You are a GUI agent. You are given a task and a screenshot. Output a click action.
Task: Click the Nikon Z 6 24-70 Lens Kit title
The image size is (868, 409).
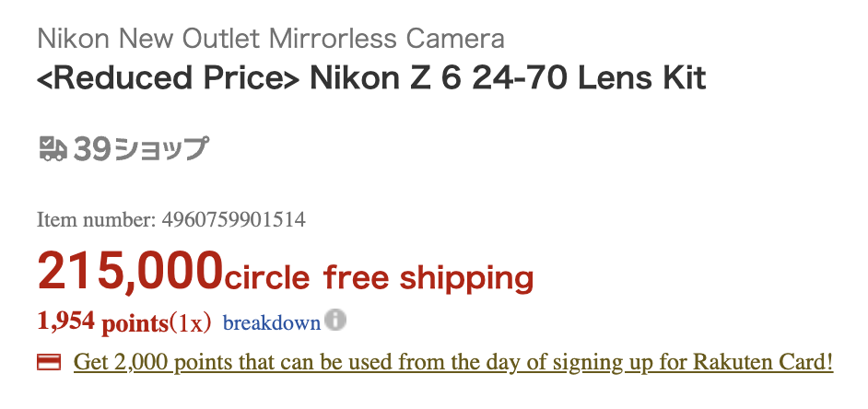(x=508, y=78)
